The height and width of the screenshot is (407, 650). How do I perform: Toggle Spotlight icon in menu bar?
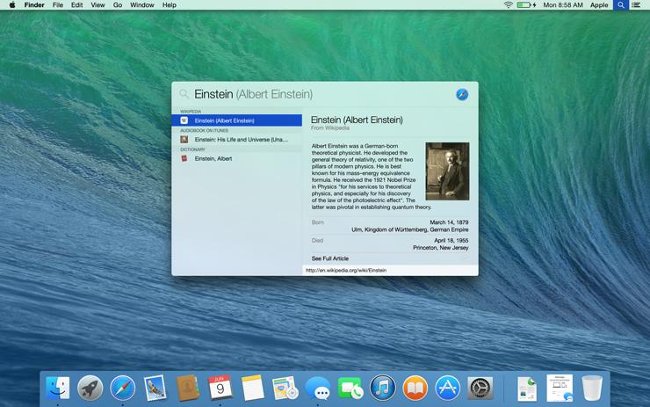click(x=621, y=5)
